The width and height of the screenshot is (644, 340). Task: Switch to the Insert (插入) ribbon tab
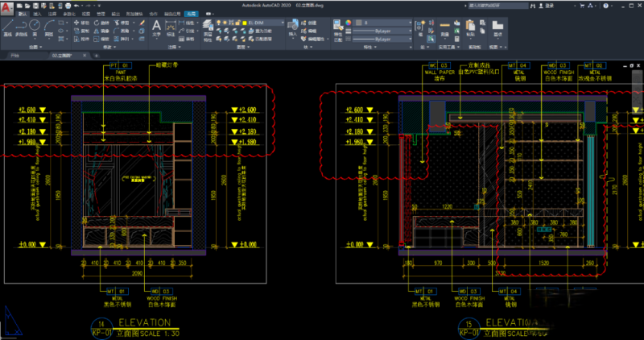tap(36, 15)
